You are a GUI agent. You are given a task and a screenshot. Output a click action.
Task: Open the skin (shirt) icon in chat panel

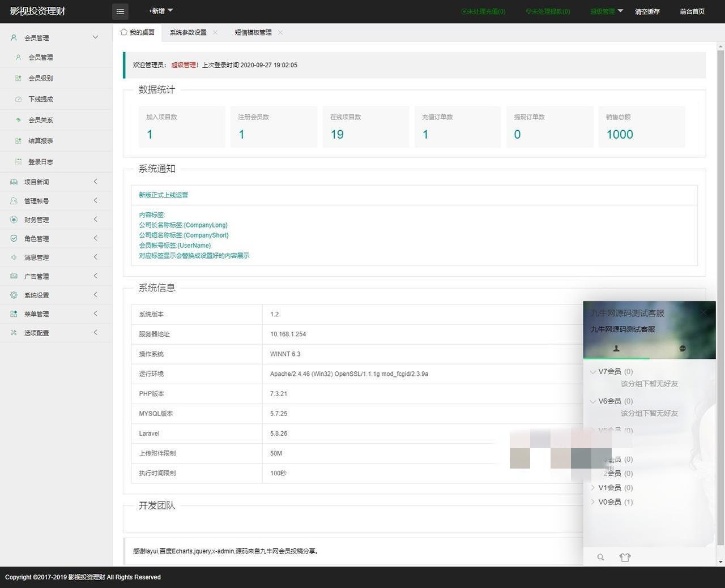[625, 557]
